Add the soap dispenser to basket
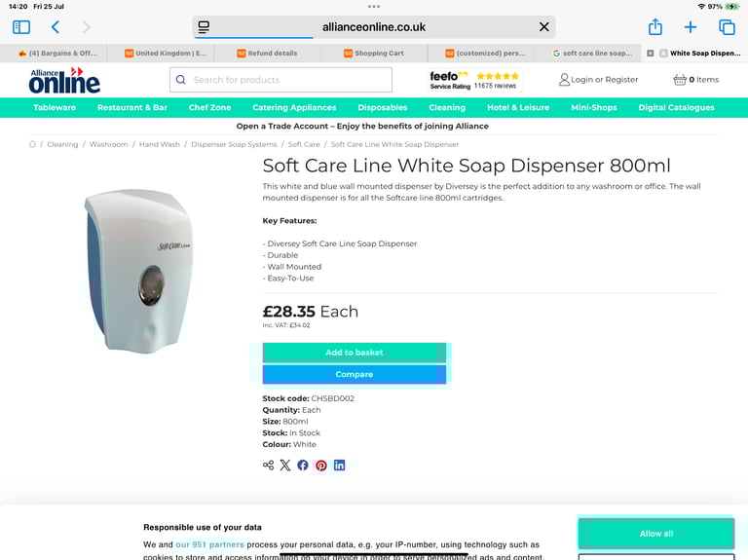 [x=354, y=353]
